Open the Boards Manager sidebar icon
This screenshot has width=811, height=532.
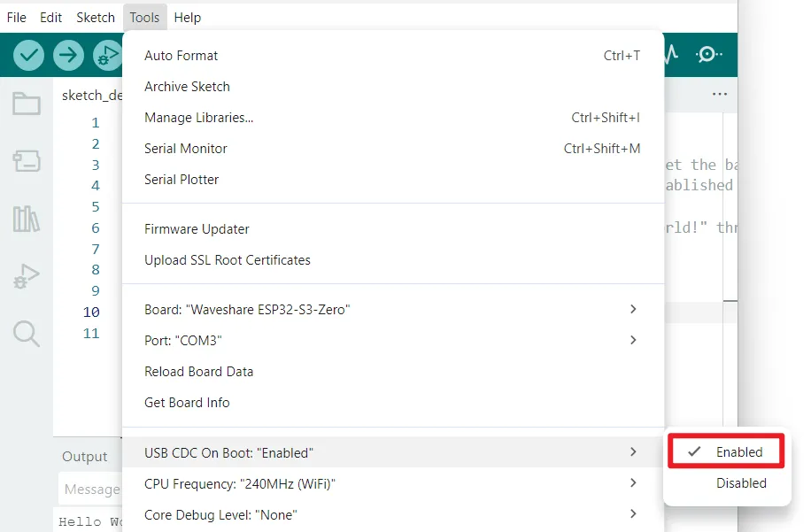click(x=26, y=162)
